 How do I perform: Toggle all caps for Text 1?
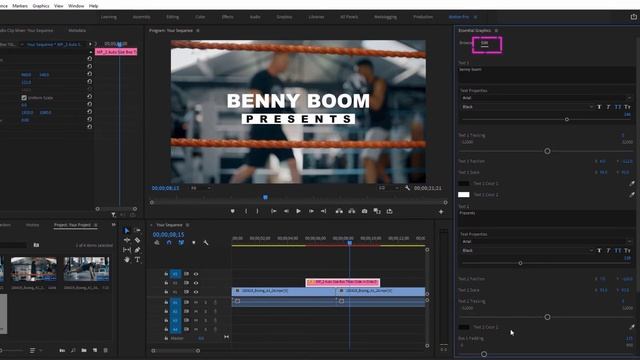[618, 107]
